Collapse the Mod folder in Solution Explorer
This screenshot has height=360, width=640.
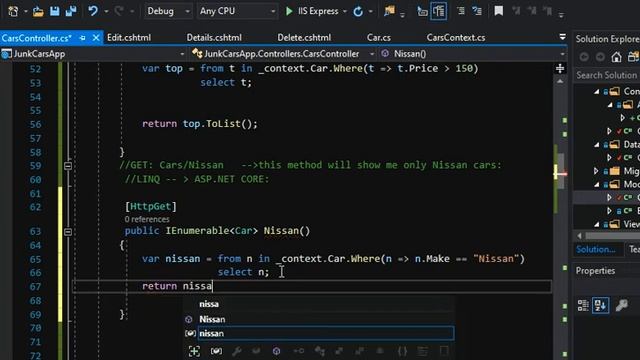tap(597, 184)
